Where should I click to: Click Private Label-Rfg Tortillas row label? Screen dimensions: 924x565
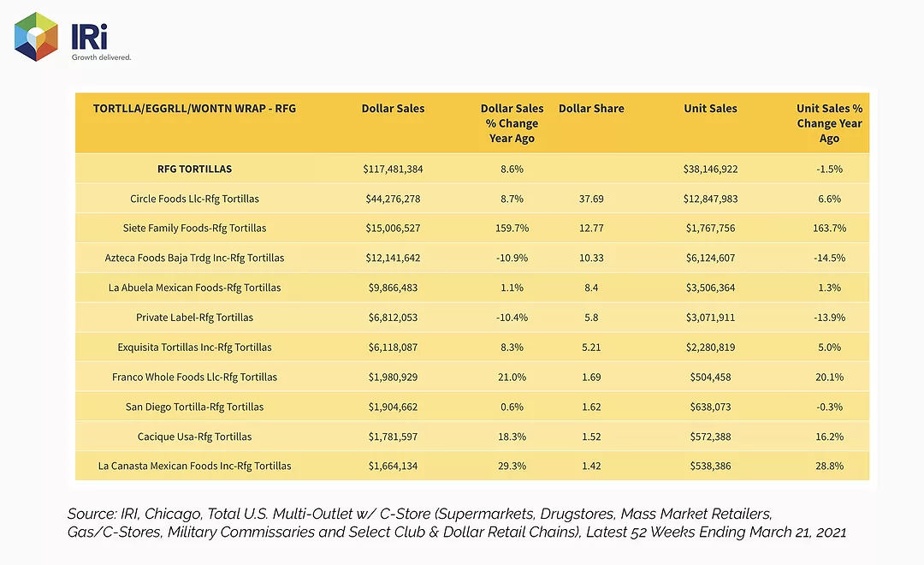pyautogui.click(x=194, y=318)
